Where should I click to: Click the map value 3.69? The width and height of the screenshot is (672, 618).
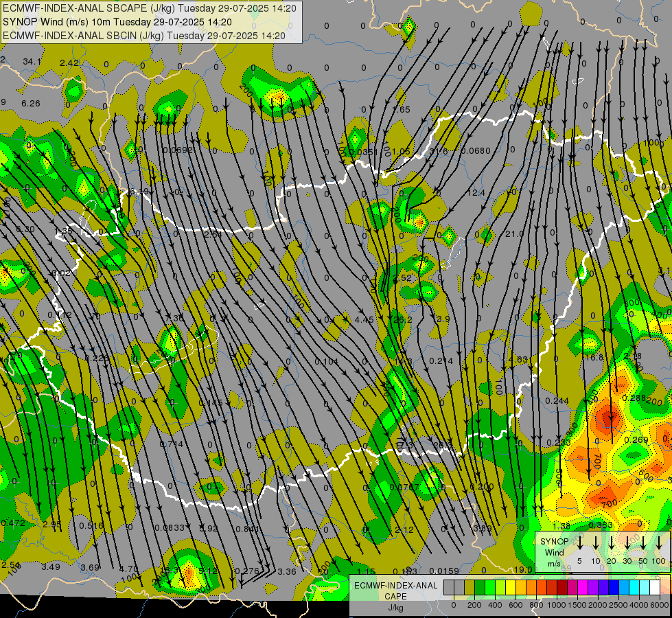90,567
